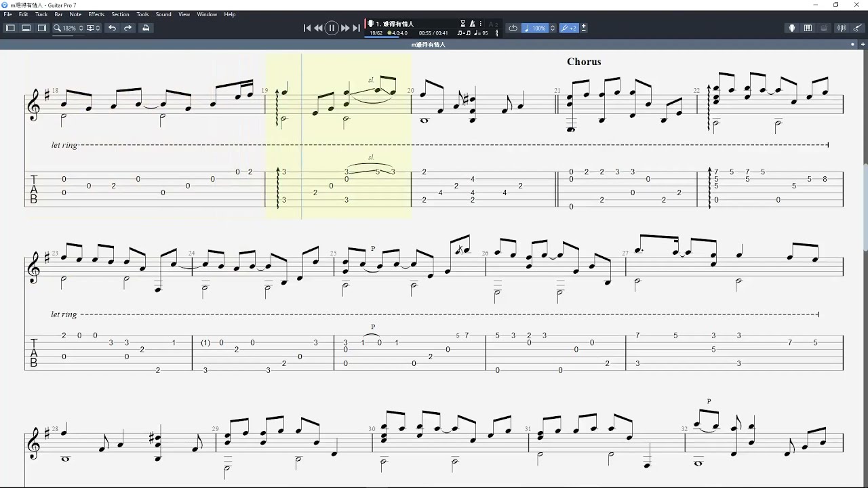868x488 pixels.
Task: Click the Chorus section label
Action: 584,62
